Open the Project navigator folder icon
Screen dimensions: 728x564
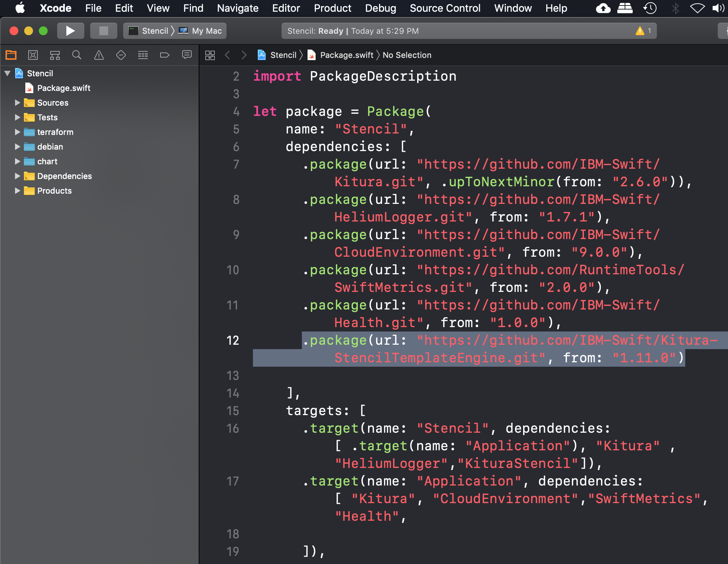tap(11, 55)
